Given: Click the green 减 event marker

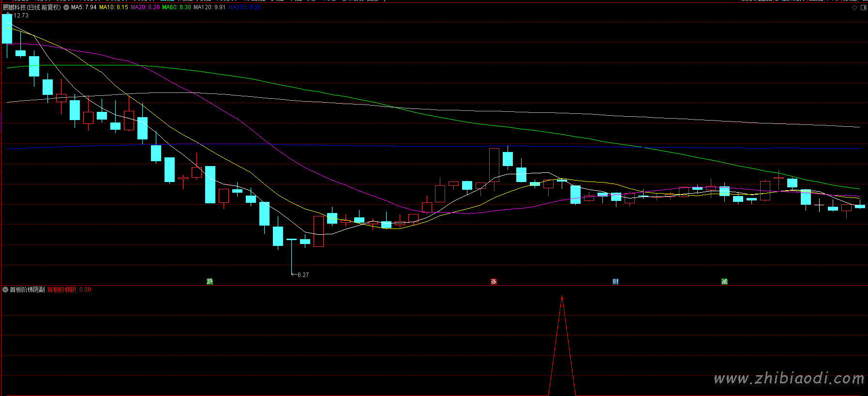Looking at the screenshot, I should tap(724, 281).
